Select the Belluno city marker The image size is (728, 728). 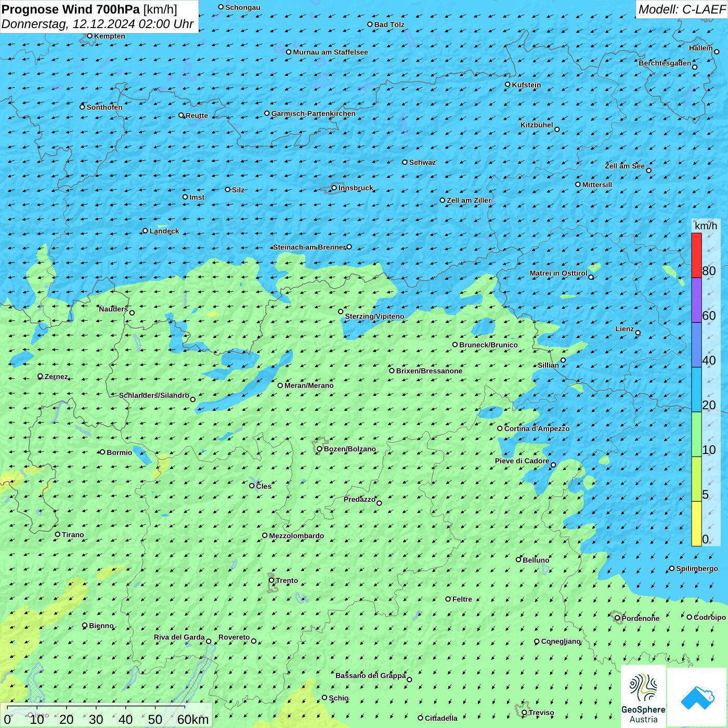(518, 560)
